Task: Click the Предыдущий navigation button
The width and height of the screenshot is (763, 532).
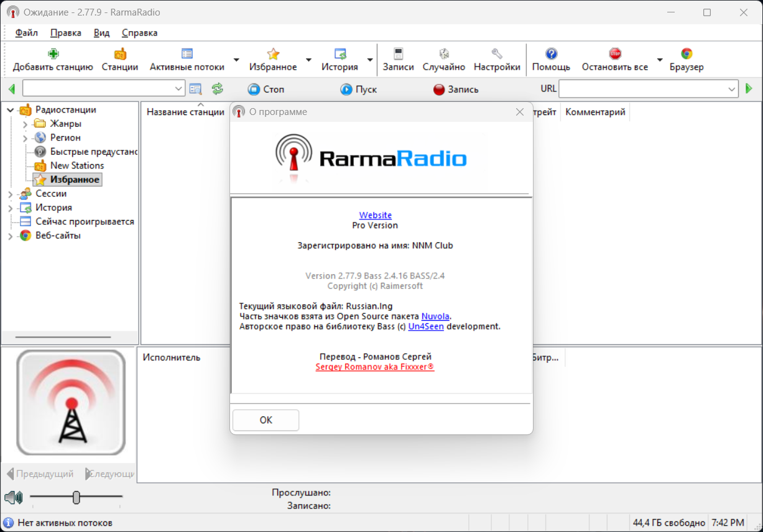Action: (40, 474)
